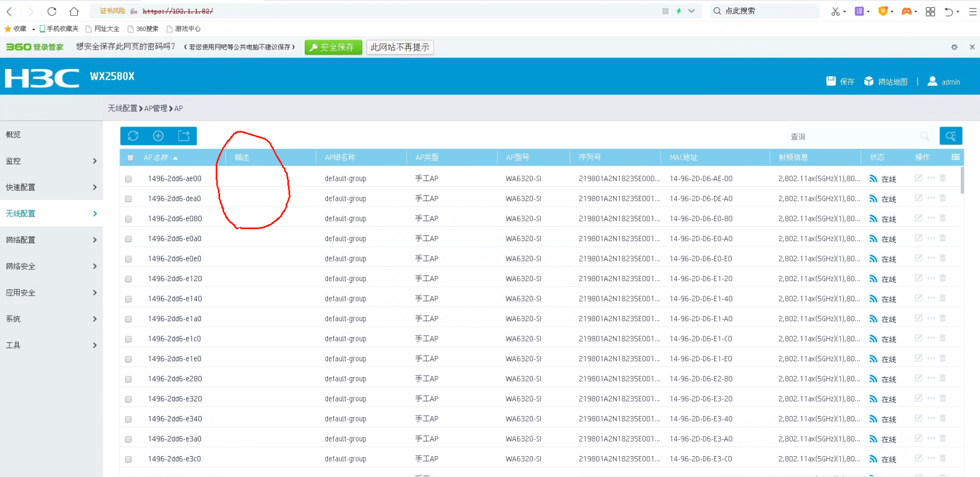
Task: Click the add AP plus icon
Action: point(159,136)
